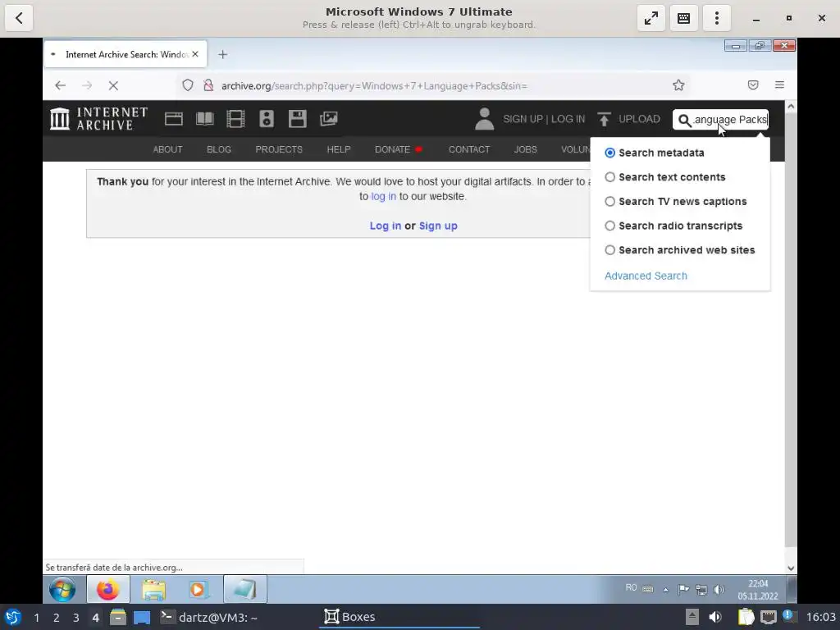Go back using the Boxes back arrow

pos(19,18)
